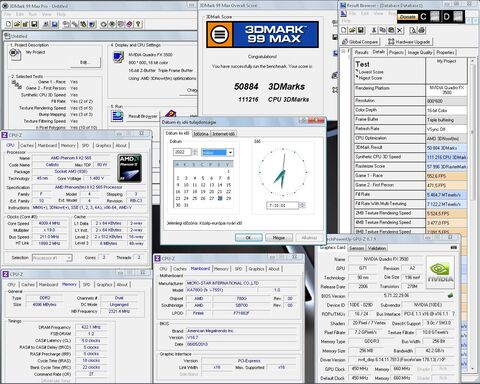Click the Help icon ending 3DMark 99 toolbar
This screenshot has width=480, height=384.
[x=138, y=24]
